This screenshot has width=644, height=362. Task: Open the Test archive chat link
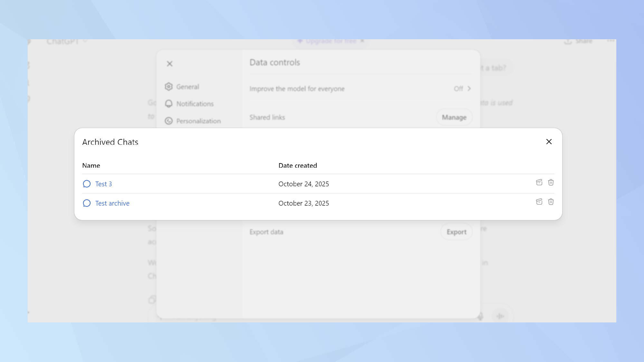coord(112,203)
